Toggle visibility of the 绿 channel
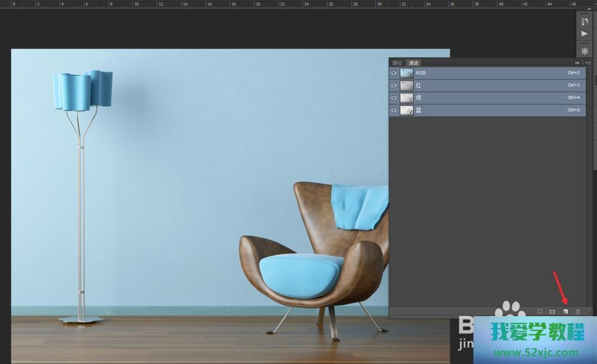 click(x=394, y=98)
